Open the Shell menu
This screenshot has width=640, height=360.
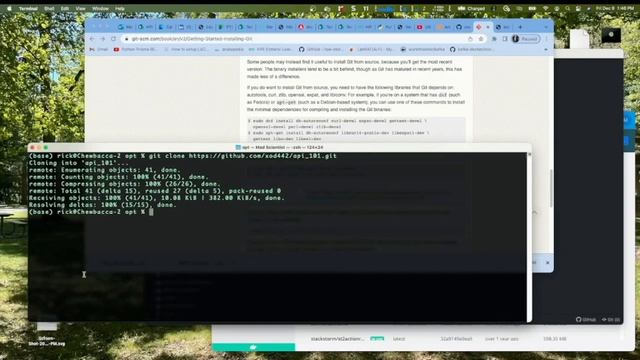49,9
